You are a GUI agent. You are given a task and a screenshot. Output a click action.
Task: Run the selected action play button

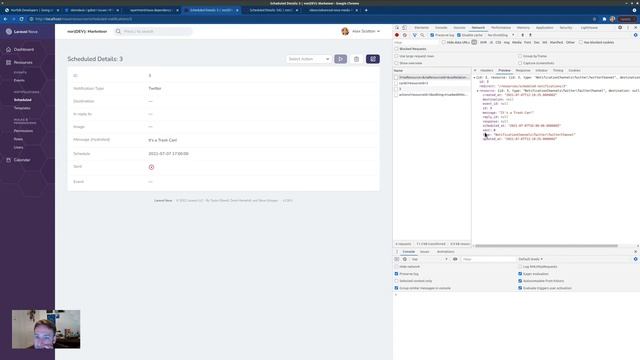click(340, 59)
